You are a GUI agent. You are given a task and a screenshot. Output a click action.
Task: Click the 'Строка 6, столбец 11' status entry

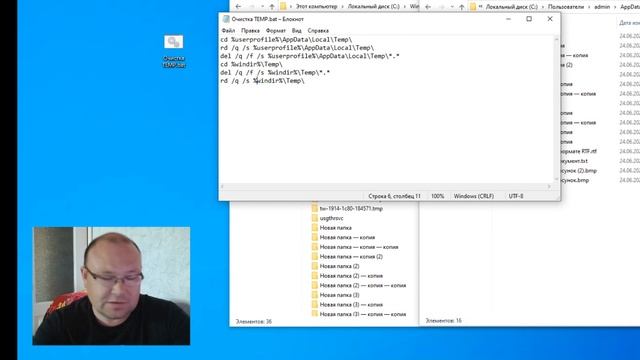(x=394, y=196)
